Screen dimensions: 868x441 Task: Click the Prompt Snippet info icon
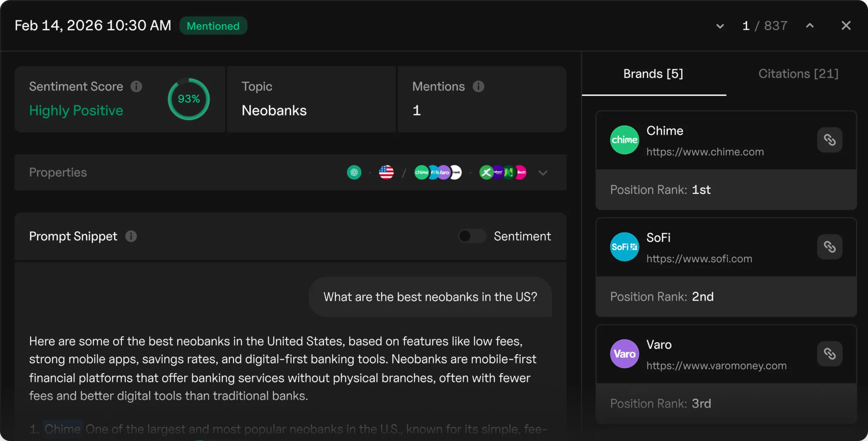131,236
